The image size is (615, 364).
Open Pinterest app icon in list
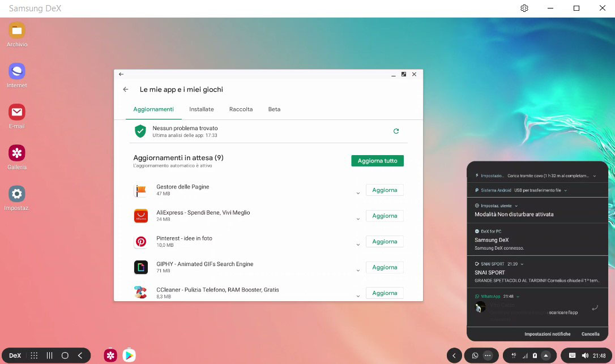tap(141, 242)
